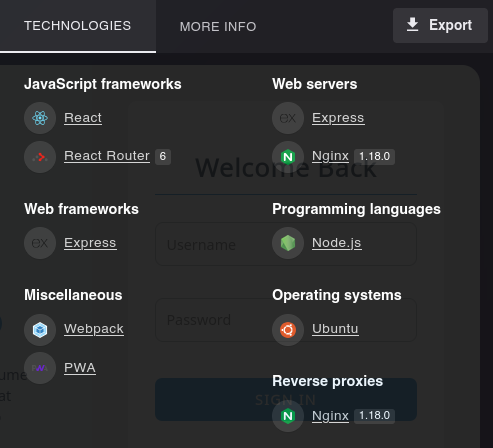Open the Ubuntu link
Image resolution: width=493 pixels, height=448 pixels.
click(335, 329)
